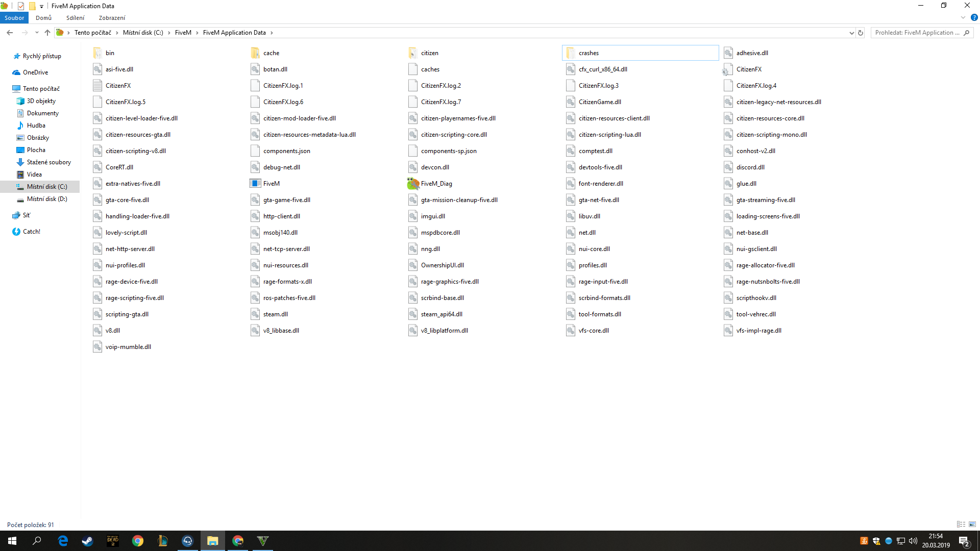The image size is (980, 551).
Task: Select Stažené soubory in navigation pane
Action: (x=48, y=162)
